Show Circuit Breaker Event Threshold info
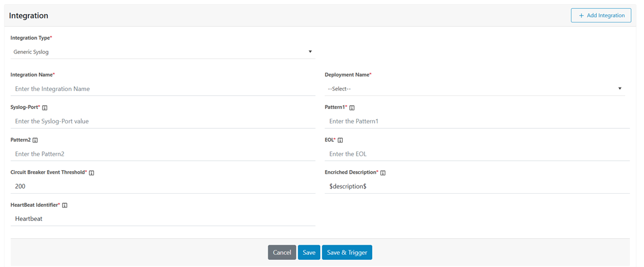Image resolution: width=644 pixels, height=267 pixels. [x=92, y=172]
